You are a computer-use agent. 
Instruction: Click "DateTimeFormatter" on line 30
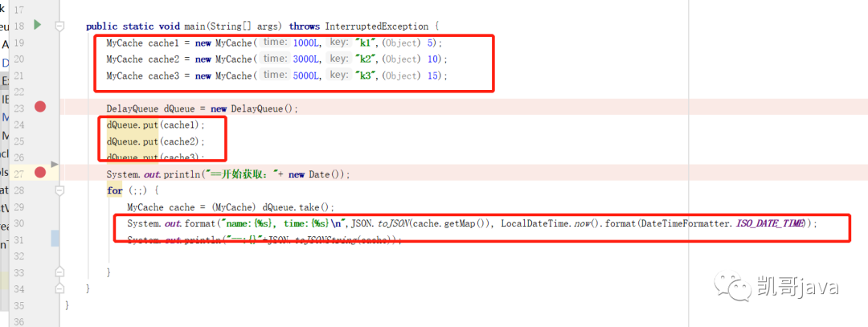point(686,223)
